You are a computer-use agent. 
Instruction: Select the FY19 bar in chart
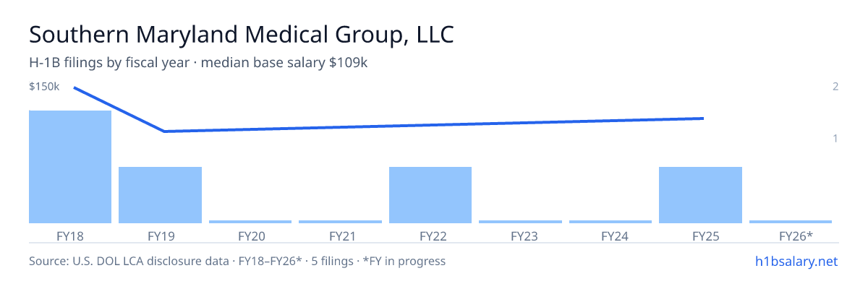[x=160, y=195]
